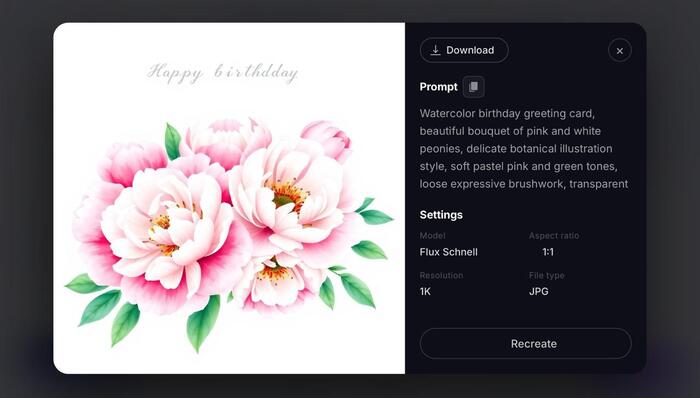The image size is (700, 398).
Task: Close the image details dialog
Action: click(620, 50)
